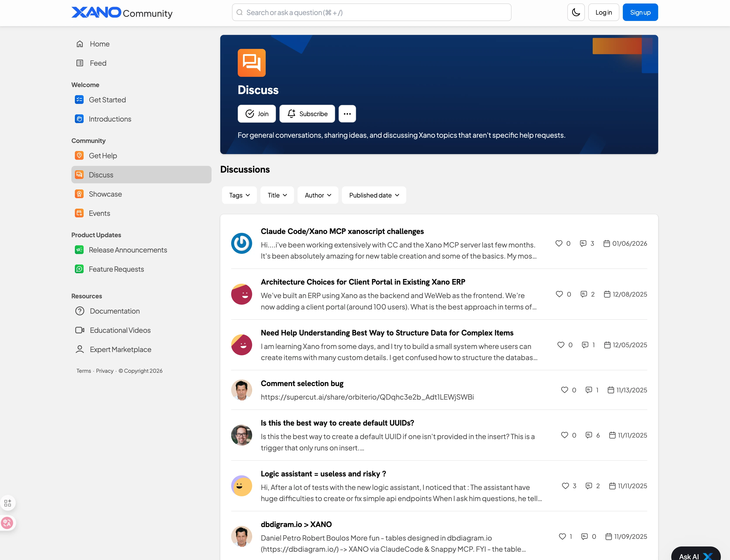Like the Claude Code/Xano MCP post
Screen dimensions: 730x560
point(559,243)
